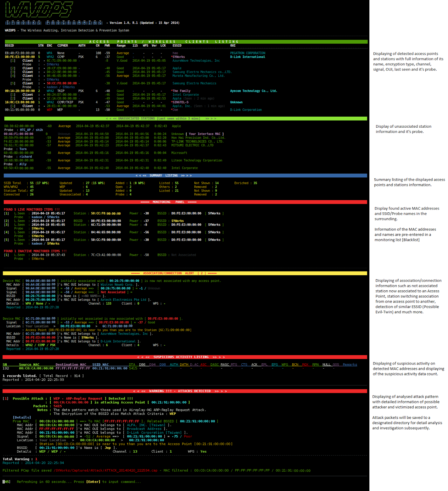Click the 'Destination MAC' column header

pos(71,365)
